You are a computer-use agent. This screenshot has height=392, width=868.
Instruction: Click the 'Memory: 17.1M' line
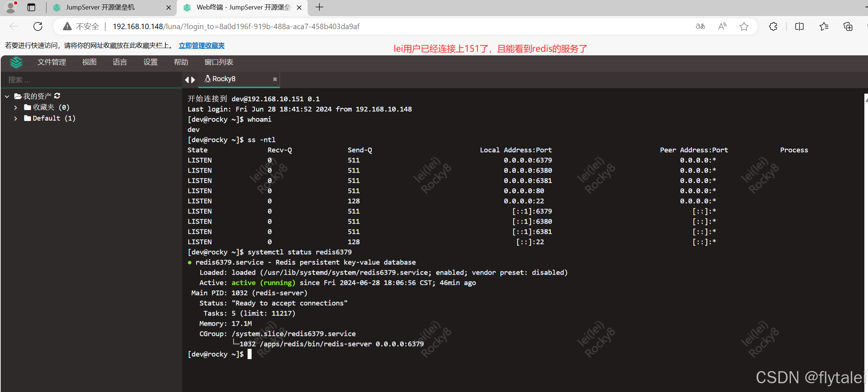(225, 324)
